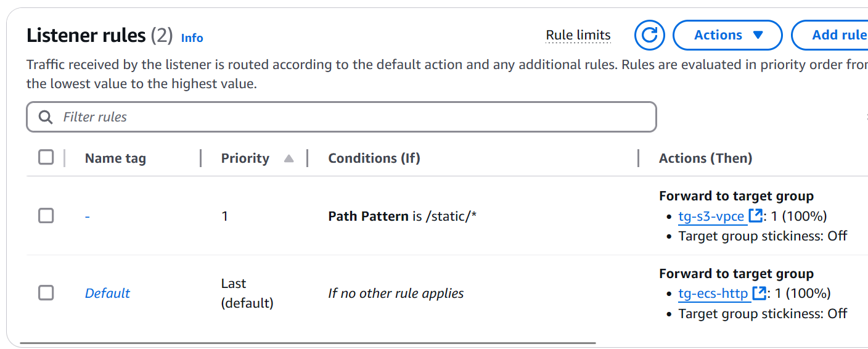Click the Default rule name link
The height and width of the screenshot is (349, 868).
click(107, 293)
